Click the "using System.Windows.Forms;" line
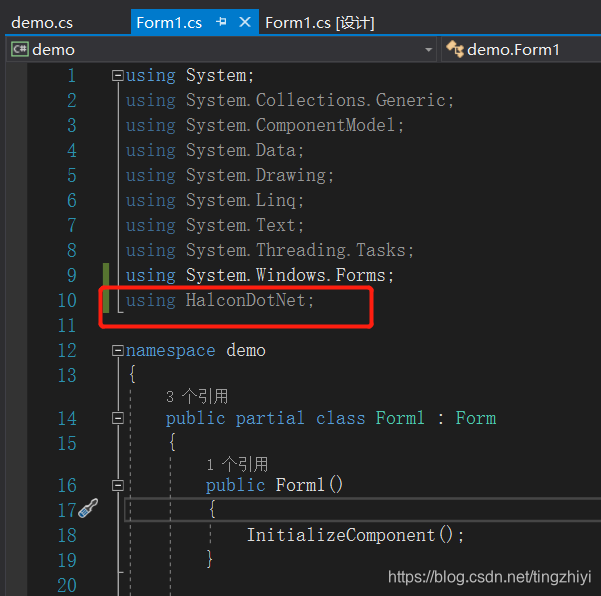The width and height of the screenshot is (601, 596). point(260,275)
